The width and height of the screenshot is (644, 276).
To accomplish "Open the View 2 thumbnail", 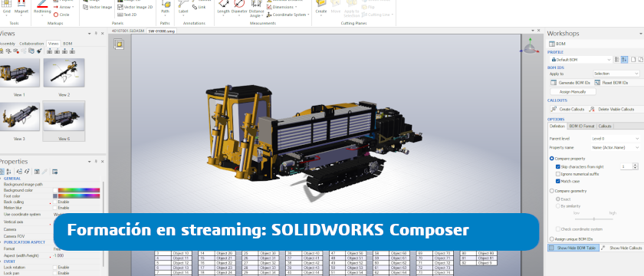I will [x=64, y=73].
